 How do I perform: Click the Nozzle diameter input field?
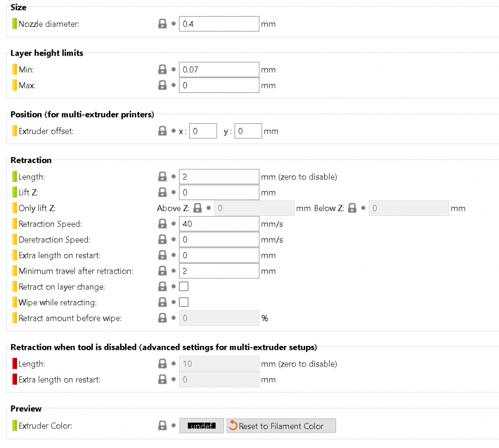pos(219,24)
